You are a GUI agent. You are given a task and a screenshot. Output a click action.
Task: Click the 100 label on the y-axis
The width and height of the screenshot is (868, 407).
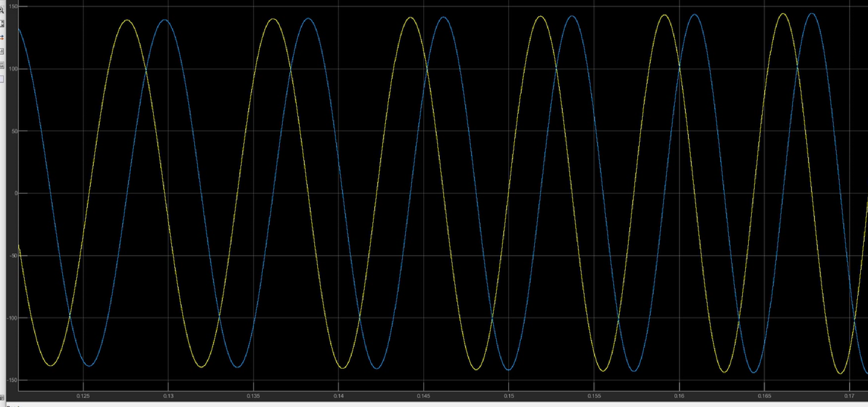pyautogui.click(x=13, y=69)
